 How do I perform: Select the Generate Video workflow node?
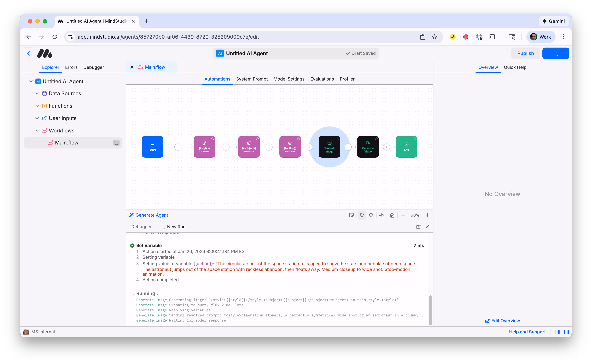coord(368,147)
